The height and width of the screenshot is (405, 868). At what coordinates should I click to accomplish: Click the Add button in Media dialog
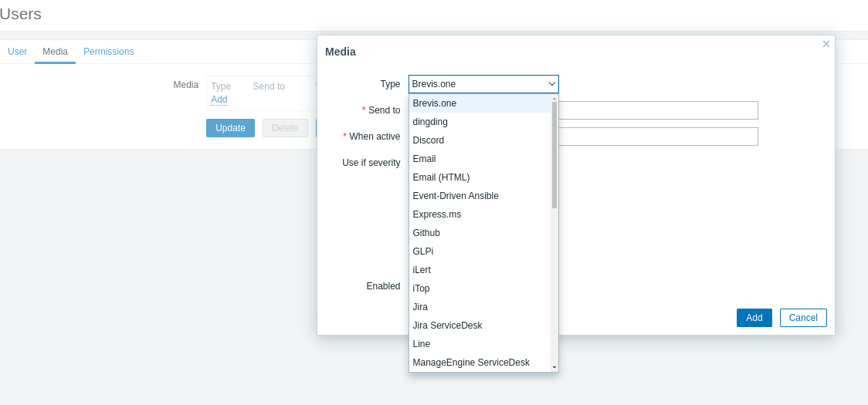pyautogui.click(x=754, y=318)
